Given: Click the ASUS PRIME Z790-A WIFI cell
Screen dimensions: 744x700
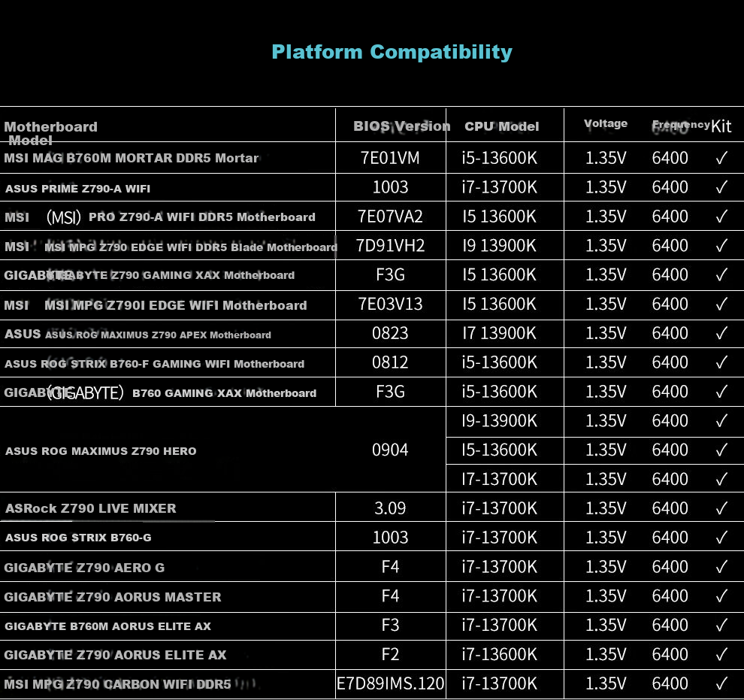Looking at the screenshot, I should coord(78,189).
